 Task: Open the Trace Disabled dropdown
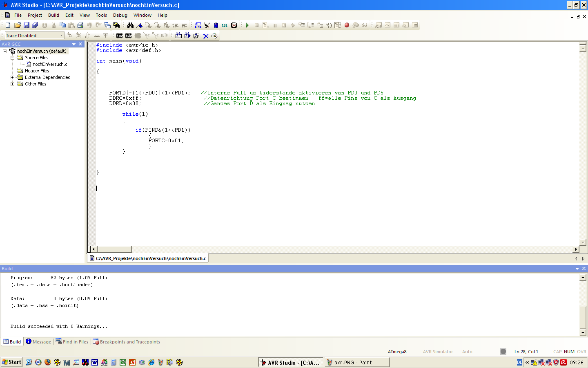click(61, 36)
